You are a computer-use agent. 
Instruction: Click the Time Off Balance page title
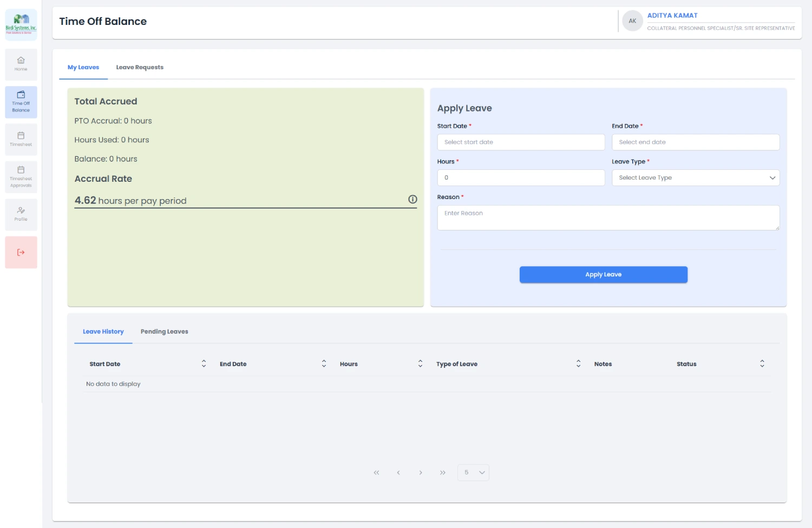pyautogui.click(x=103, y=22)
